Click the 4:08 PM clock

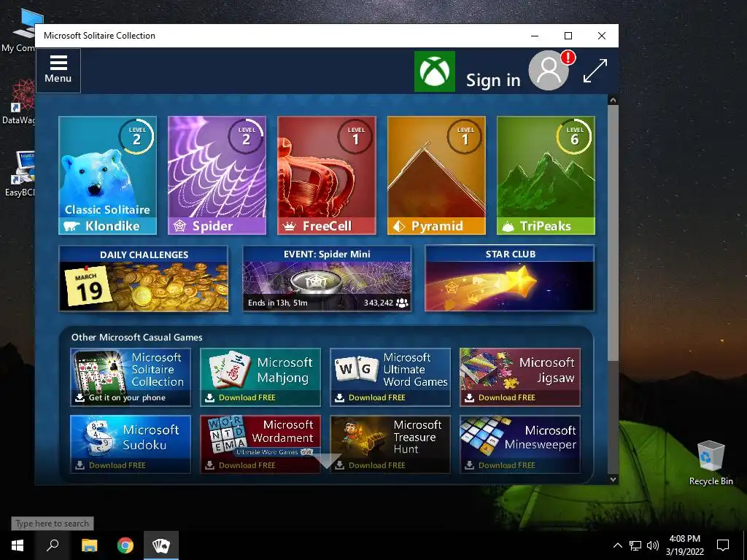684,539
